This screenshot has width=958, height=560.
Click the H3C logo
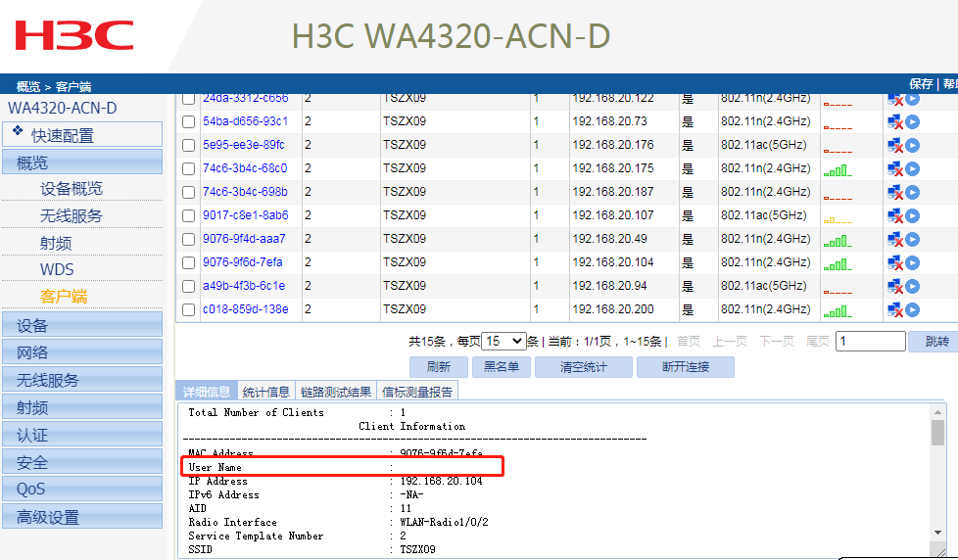tap(73, 35)
